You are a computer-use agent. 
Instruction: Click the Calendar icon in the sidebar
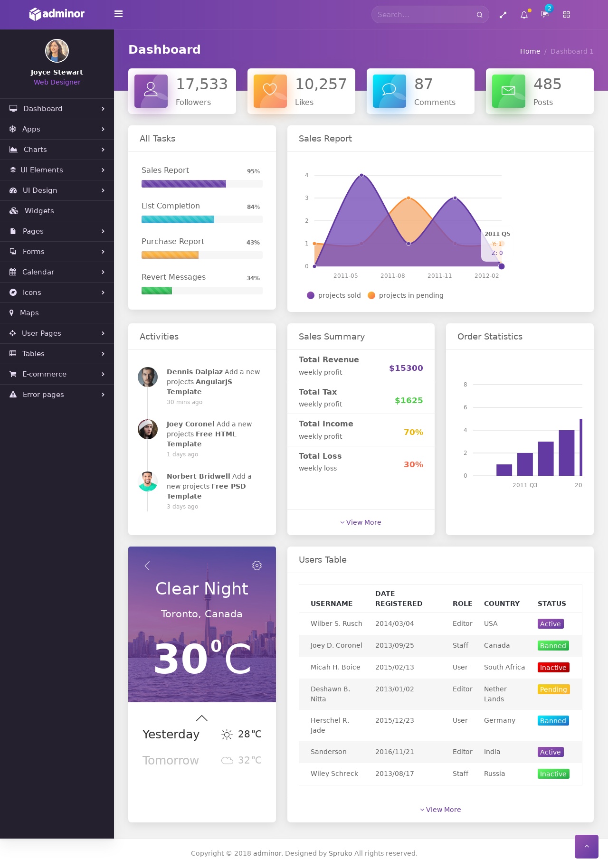[x=13, y=272]
